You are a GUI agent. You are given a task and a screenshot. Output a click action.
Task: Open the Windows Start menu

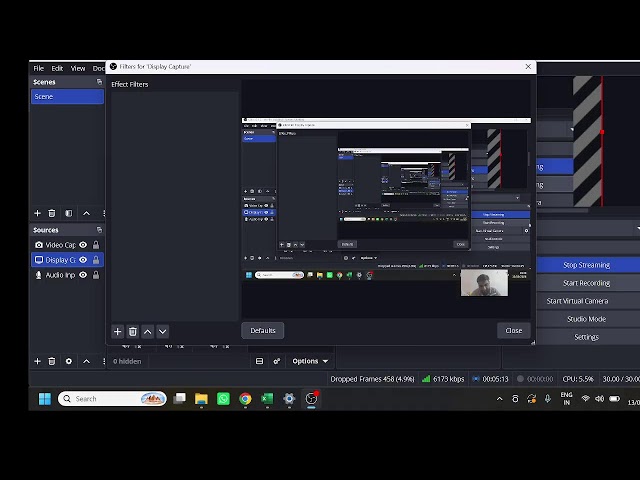click(x=44, y=399)
